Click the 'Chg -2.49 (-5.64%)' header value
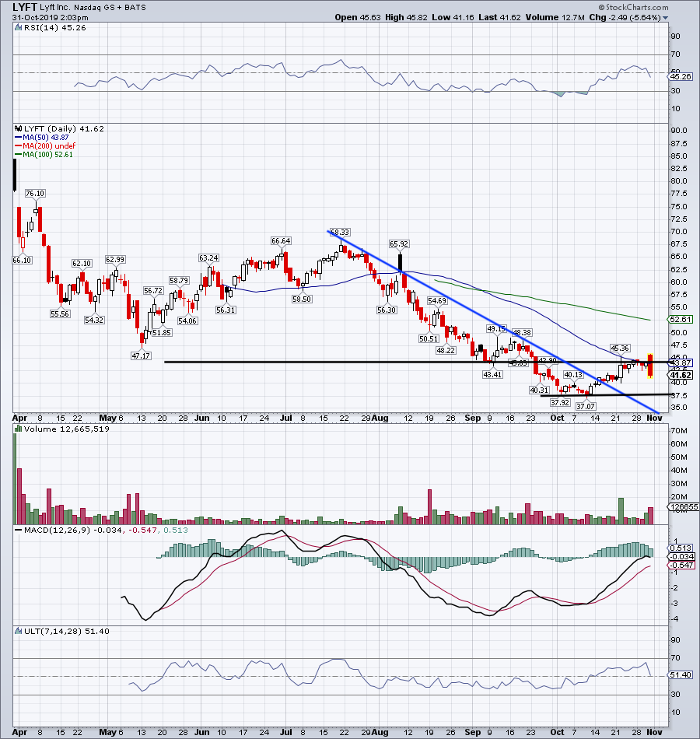This screenshot has height=739, width=700. tap(625, 17)
